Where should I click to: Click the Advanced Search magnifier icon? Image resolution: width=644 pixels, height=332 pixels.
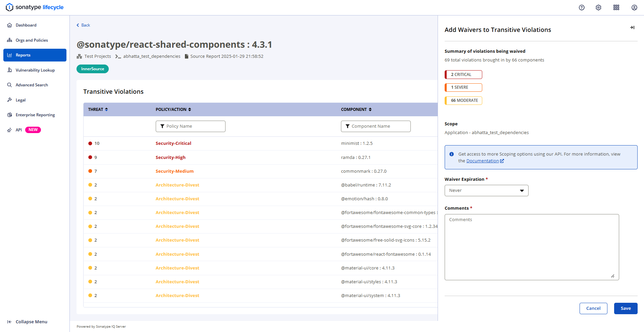pos(9,85)
